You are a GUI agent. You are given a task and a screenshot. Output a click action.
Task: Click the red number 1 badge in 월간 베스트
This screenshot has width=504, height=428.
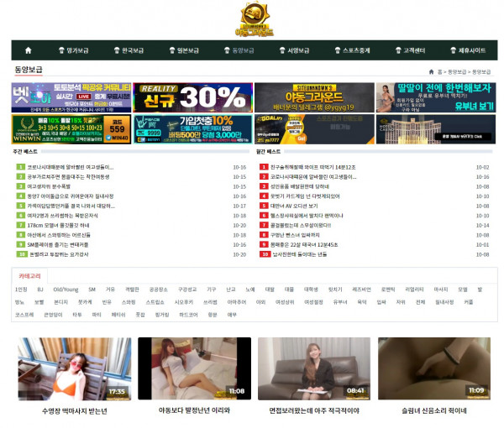point(264,167)
